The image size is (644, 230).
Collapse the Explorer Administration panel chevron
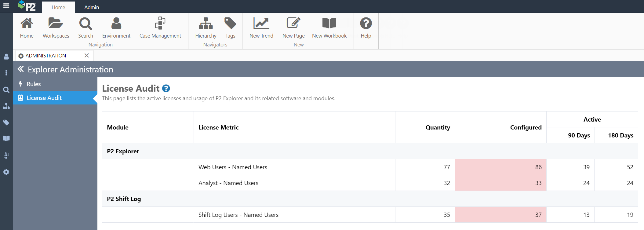click(20, 69)
